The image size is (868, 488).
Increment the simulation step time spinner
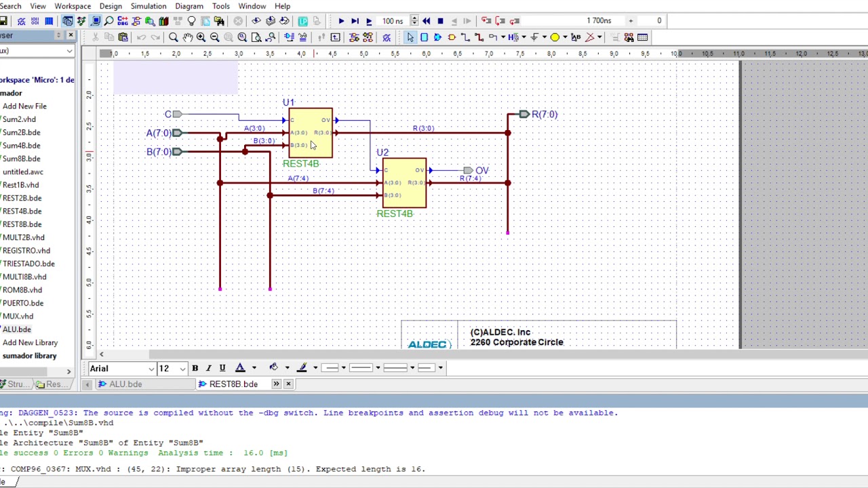[414, 18]
